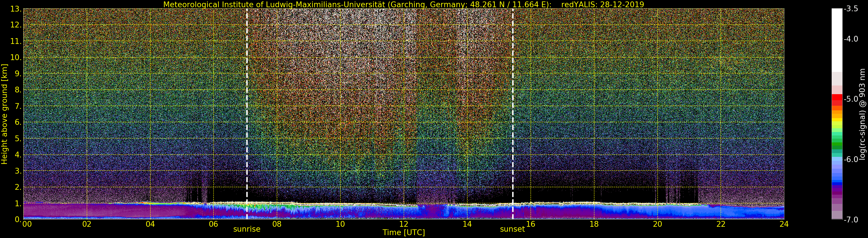Click the height axis tick 1.
The image size is (868, 238).
[18, 203]
